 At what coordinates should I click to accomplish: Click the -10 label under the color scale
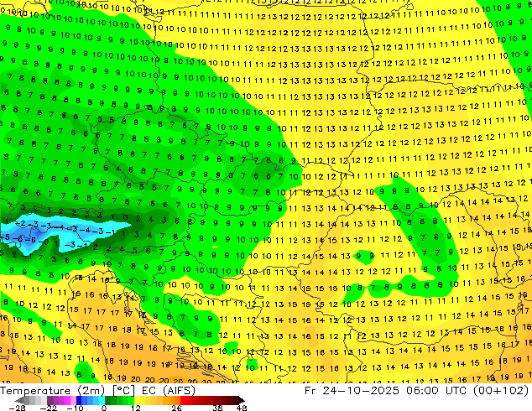[75, 408]
